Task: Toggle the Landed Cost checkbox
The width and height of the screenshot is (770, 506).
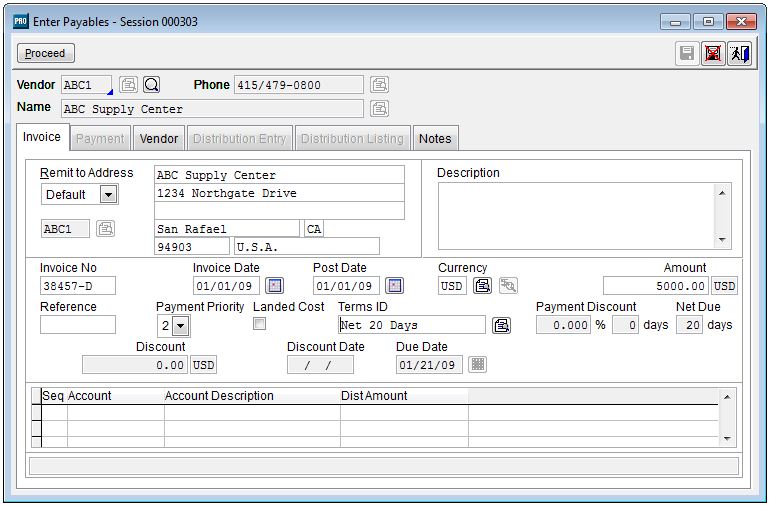Action: click(x=259, y=324)
